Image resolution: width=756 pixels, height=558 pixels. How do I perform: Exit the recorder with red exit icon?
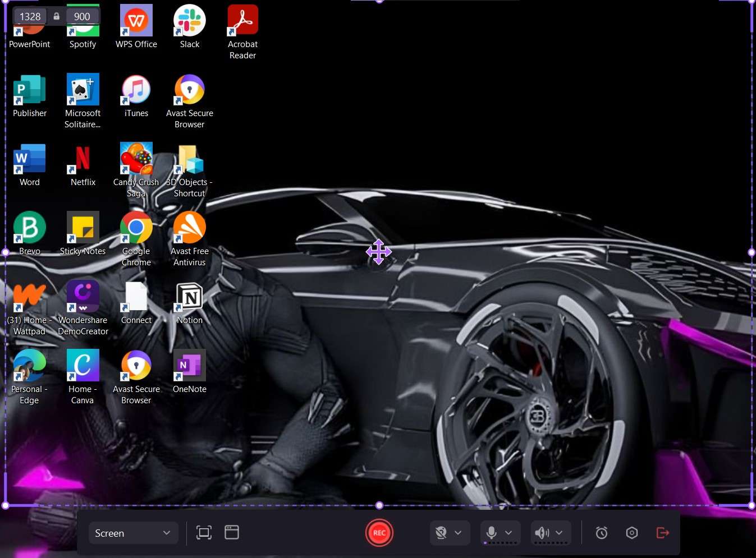coord(663,533)
